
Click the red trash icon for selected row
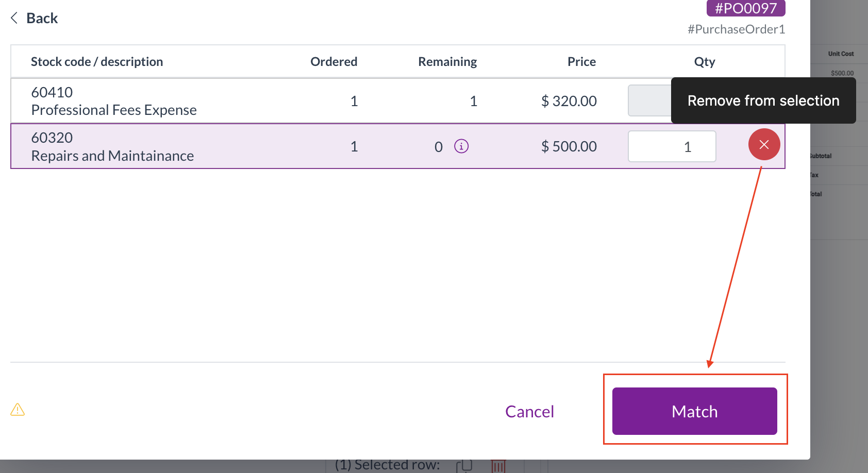498,466
